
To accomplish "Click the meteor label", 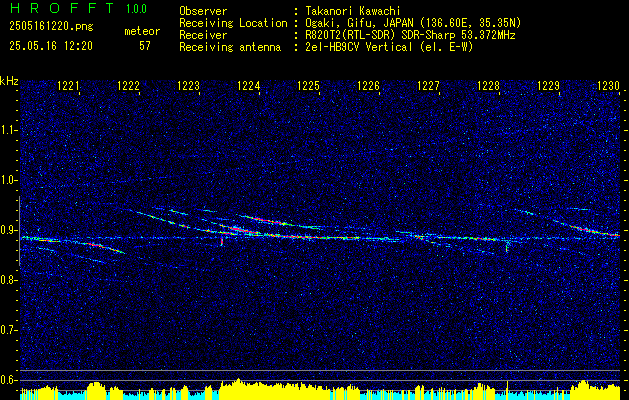I will pyautogui.click(x=142, y=31).
